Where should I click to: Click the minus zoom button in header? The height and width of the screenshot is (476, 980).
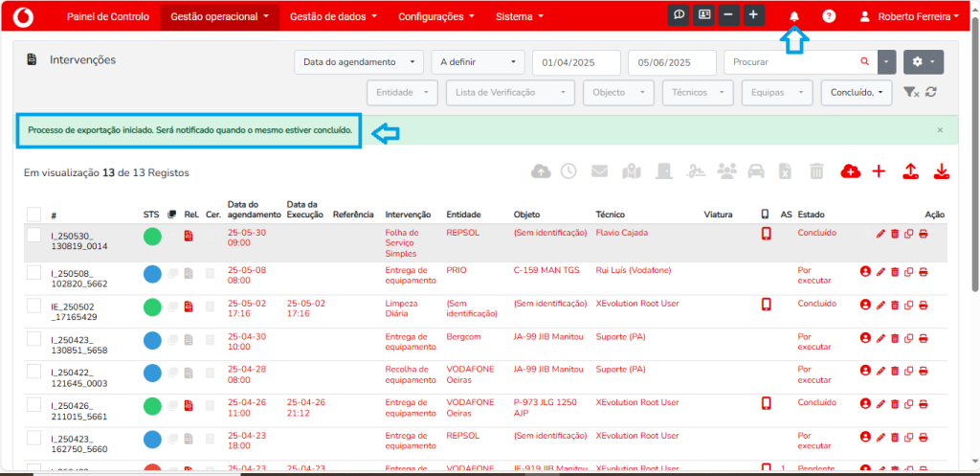728,15
